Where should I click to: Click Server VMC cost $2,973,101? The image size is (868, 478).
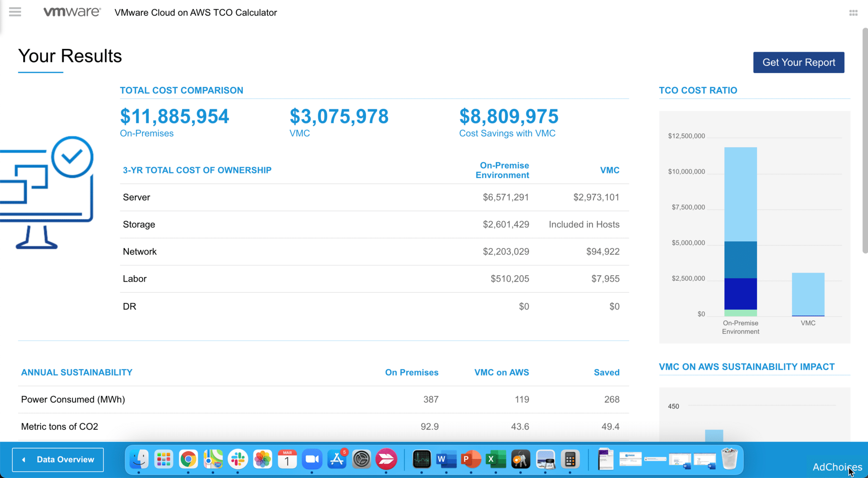596,197
